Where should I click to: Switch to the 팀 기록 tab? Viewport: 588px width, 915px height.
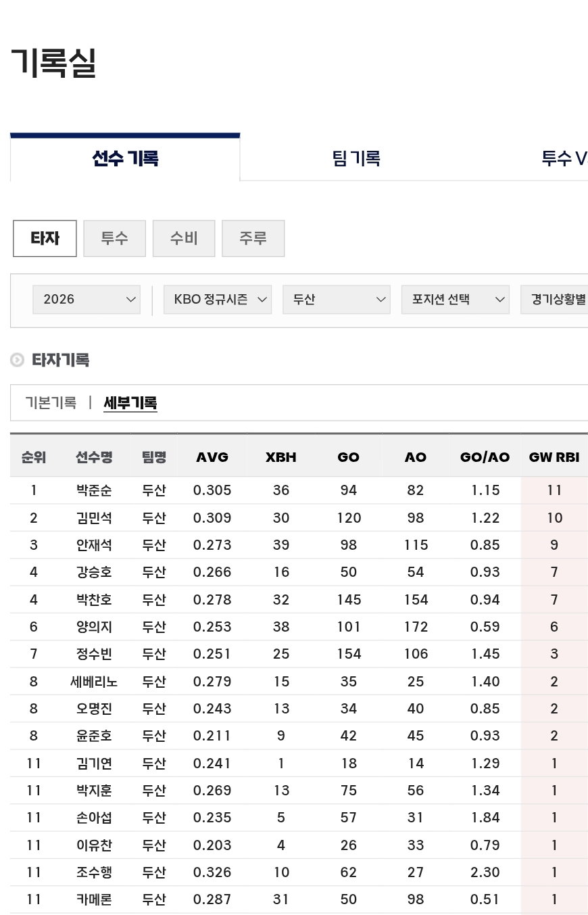(x=356, y=158)
